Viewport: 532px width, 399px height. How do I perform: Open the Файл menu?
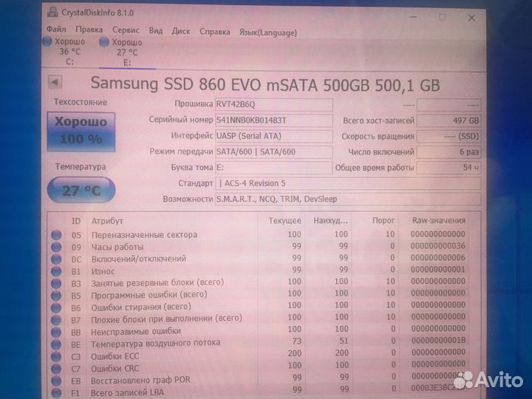point(56,30)
